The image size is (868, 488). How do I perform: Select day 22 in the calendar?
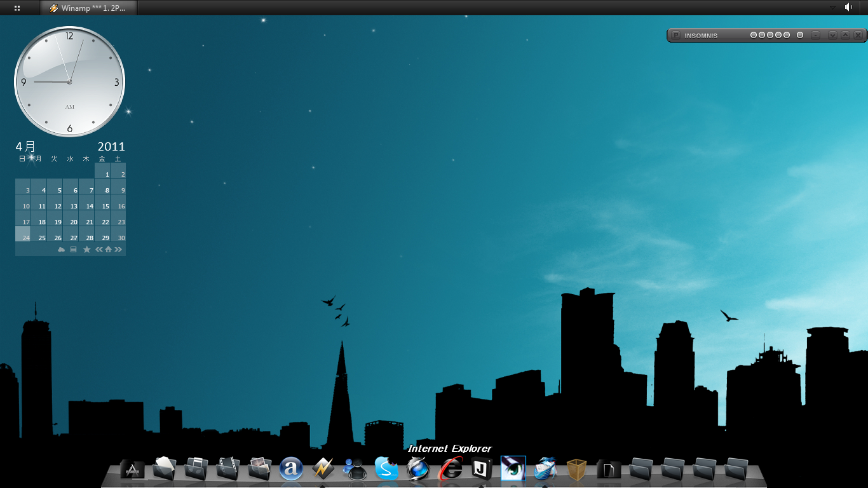(102, 218)
